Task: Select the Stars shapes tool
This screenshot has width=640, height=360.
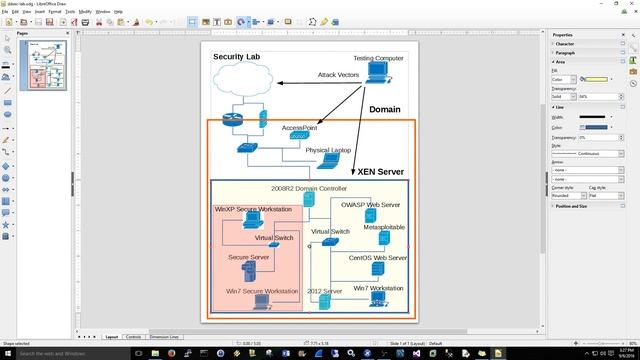Action: click(x=6, y=224)
